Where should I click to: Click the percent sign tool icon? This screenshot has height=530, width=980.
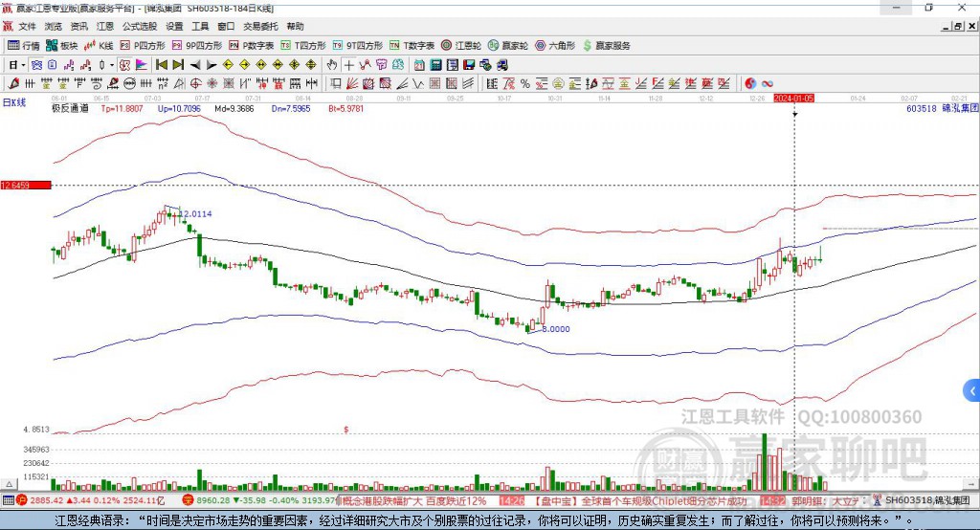tap(525, 83)
